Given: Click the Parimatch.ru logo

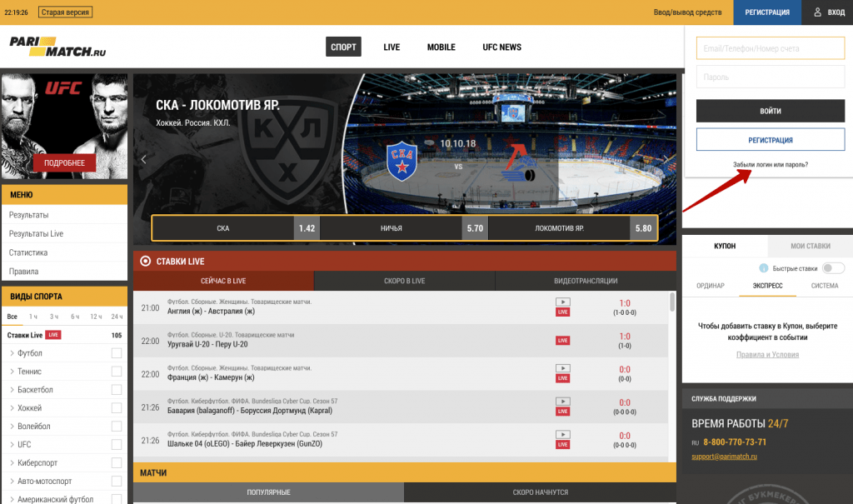Looking at the screenshot, I should [57, 47].
